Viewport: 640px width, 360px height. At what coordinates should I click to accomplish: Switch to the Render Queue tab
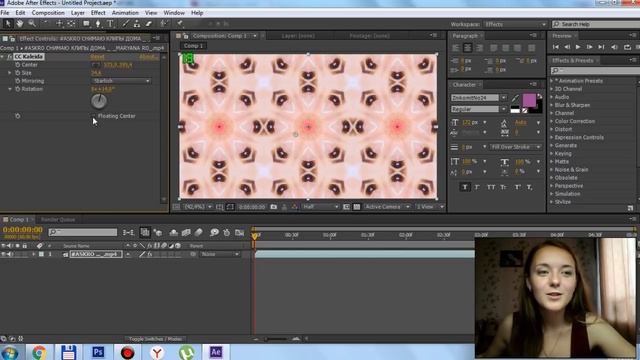tap(58, 220)
